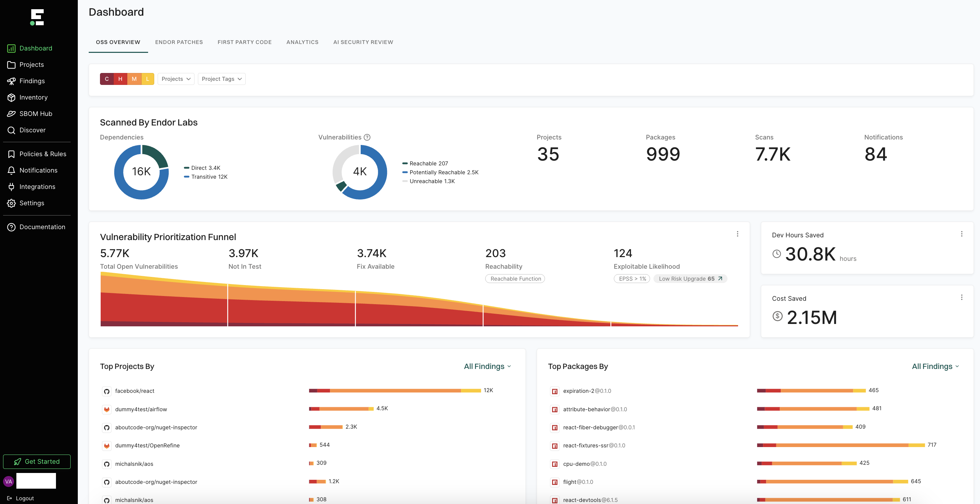Click the Discover search icon
Screen dimensions: 980x504
point(11,130)
